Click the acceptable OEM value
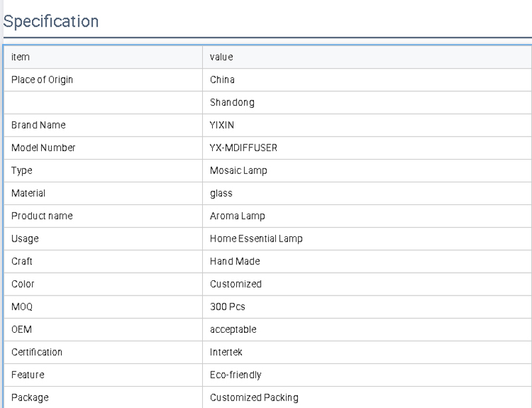The height and width of the screenshot is (408, 532). pos(233,329)
